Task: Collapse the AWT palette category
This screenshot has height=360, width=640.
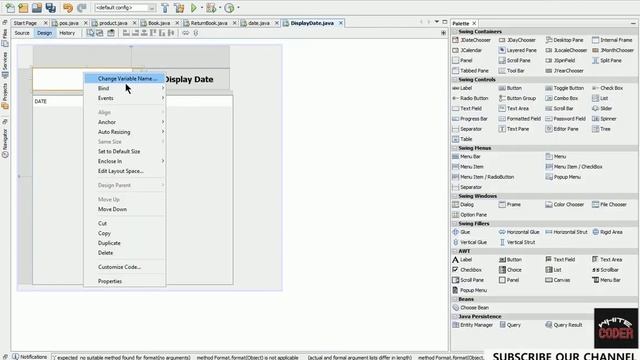Action: [455, 251]
